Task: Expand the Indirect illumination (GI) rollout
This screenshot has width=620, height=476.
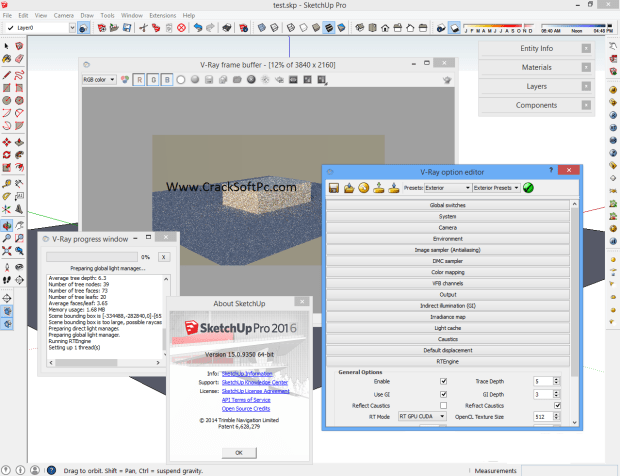Action: 447,306
